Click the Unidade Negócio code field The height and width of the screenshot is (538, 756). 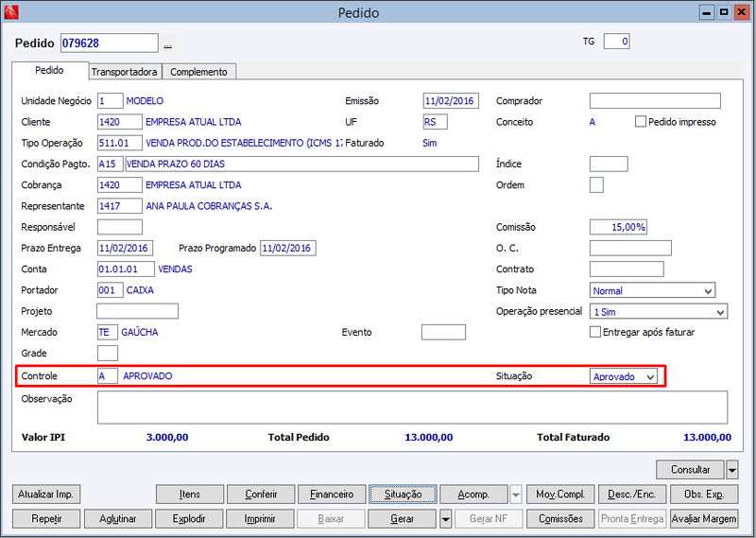pos(110,101)
